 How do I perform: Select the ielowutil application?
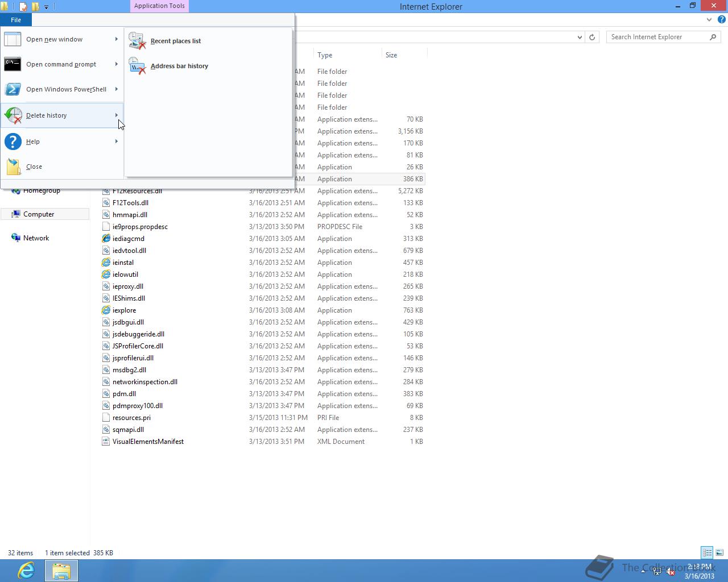click(x=125, y=275)
